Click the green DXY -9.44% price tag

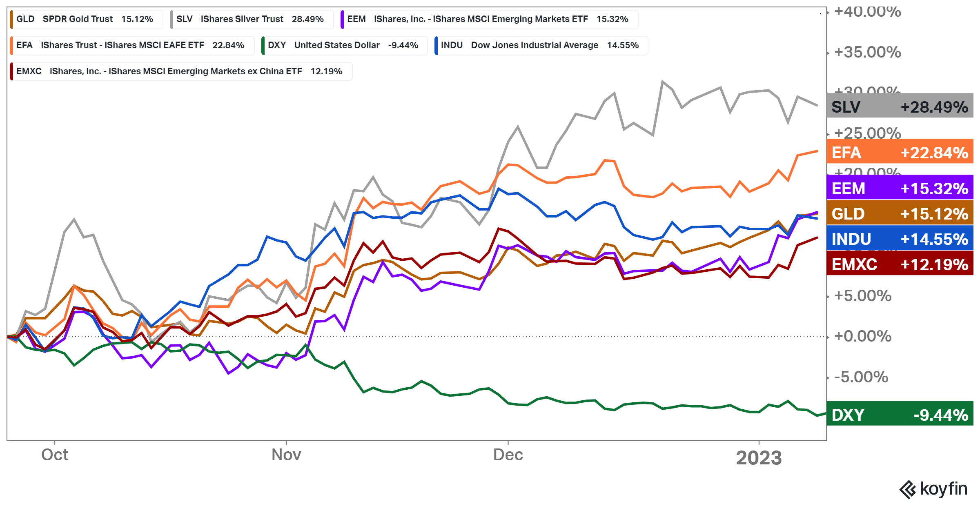click(x=900, y=415)
